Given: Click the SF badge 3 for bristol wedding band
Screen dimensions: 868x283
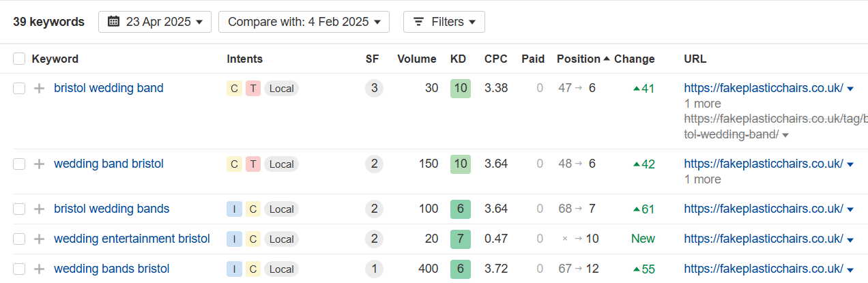Looking at the screenshot, I should pos(374,89).
